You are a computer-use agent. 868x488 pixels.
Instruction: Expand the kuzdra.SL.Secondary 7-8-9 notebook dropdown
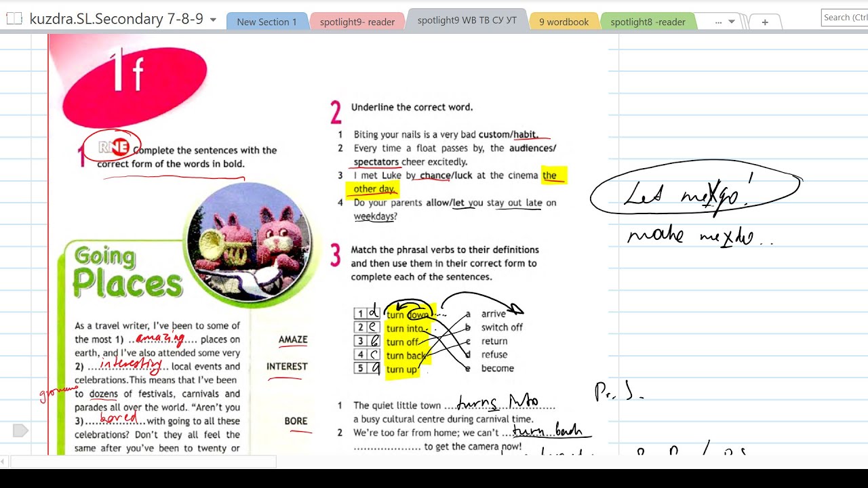pos(213,20)
